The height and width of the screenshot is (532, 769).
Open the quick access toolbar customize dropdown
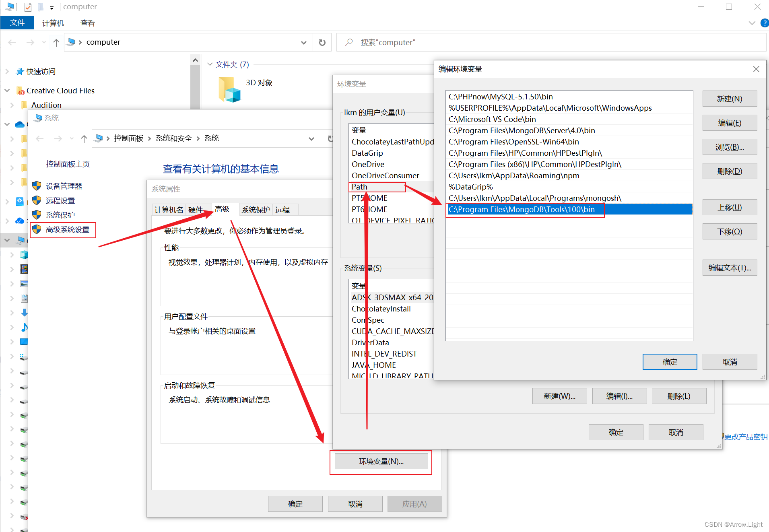coord(52,7)
